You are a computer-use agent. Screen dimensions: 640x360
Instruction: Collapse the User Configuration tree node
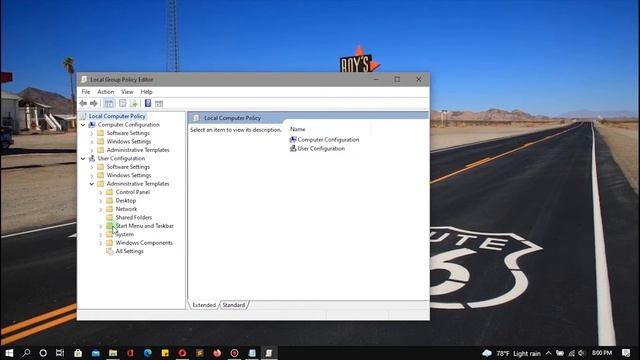click(83, 158)
